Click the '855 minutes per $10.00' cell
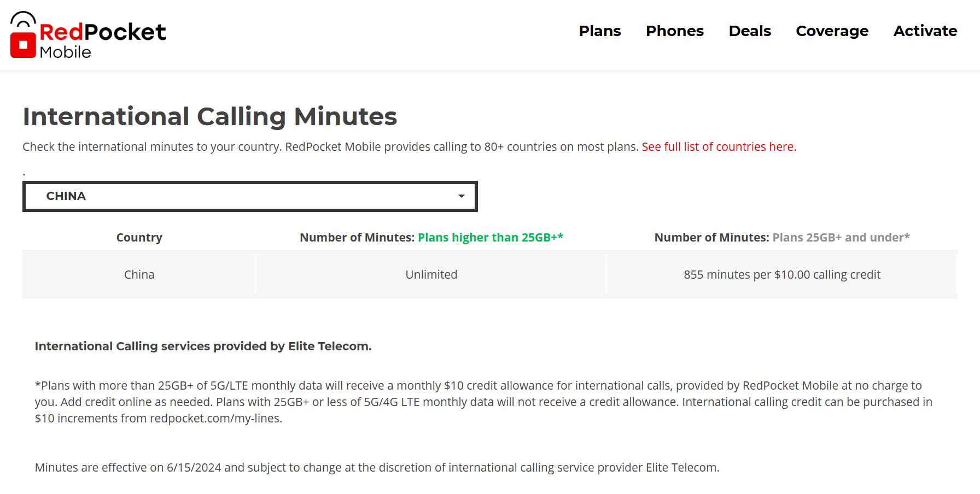Screen dimensions: 980x494 pos(781,275)
